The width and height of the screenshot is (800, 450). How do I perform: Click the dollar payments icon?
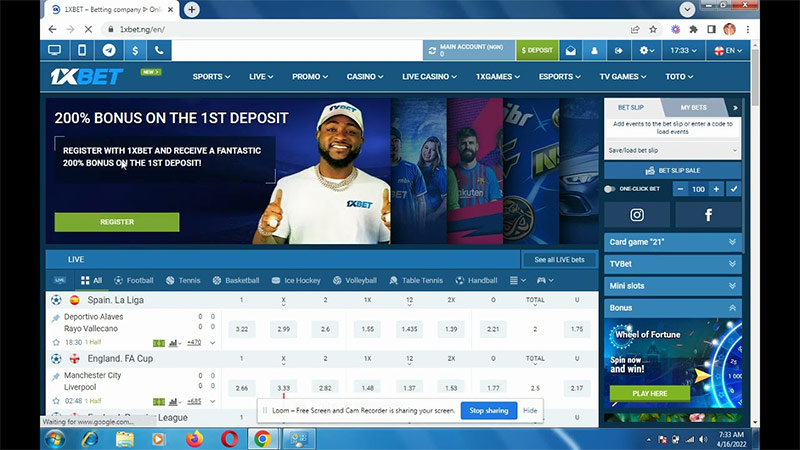135,50
